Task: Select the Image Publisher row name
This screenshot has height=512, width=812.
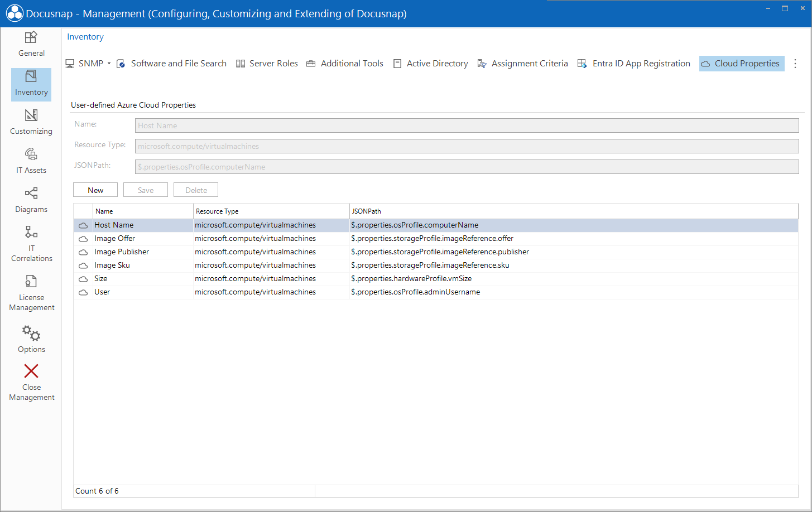Action: tap(122, 252)
